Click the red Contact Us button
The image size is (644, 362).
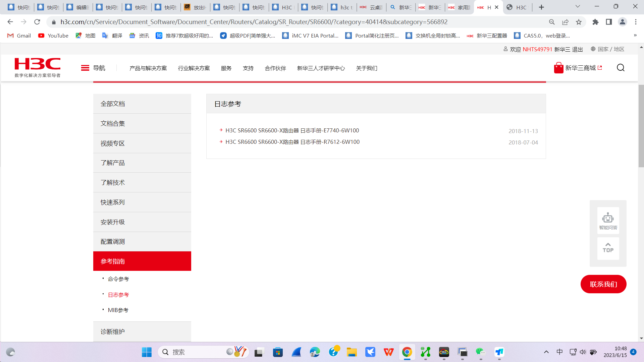click(603, 284)
